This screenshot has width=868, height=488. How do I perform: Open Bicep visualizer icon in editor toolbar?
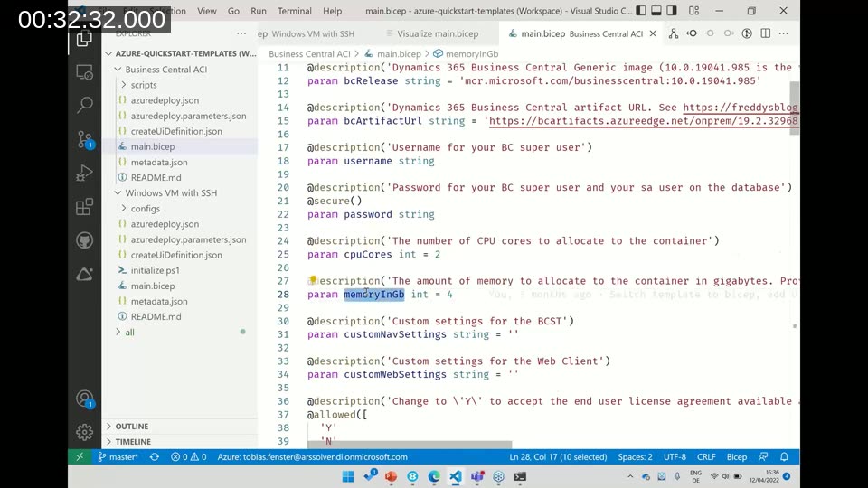673,33
